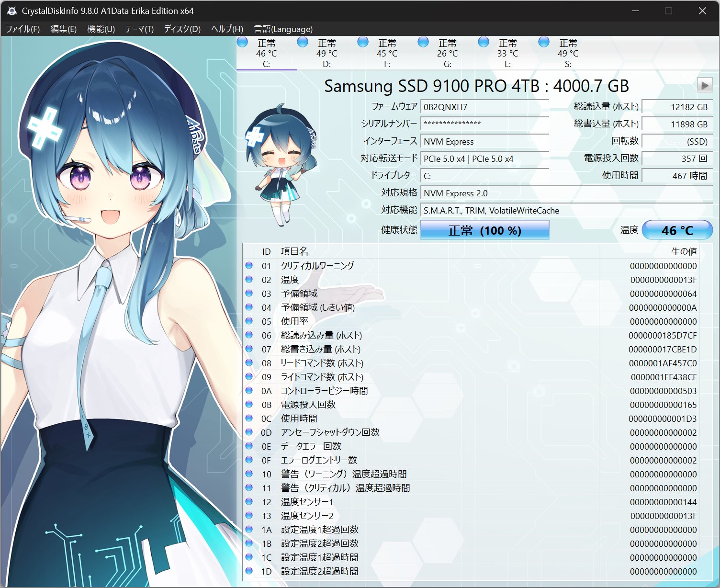Click power on hours value 467 時間
Viewport: 720px width, 588px height.
677,176
